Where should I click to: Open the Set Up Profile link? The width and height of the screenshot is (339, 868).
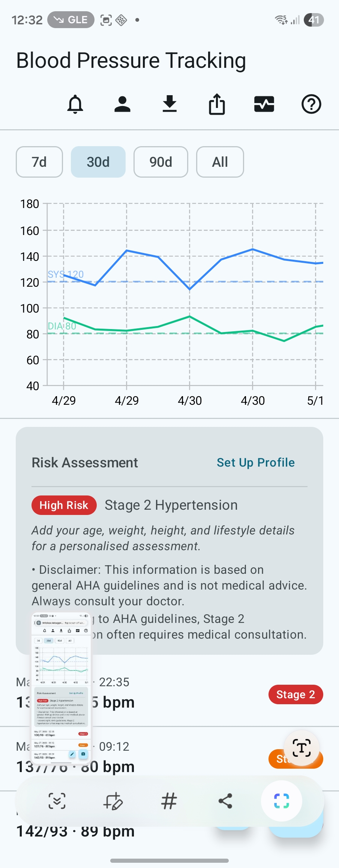(x=256, y=462)
